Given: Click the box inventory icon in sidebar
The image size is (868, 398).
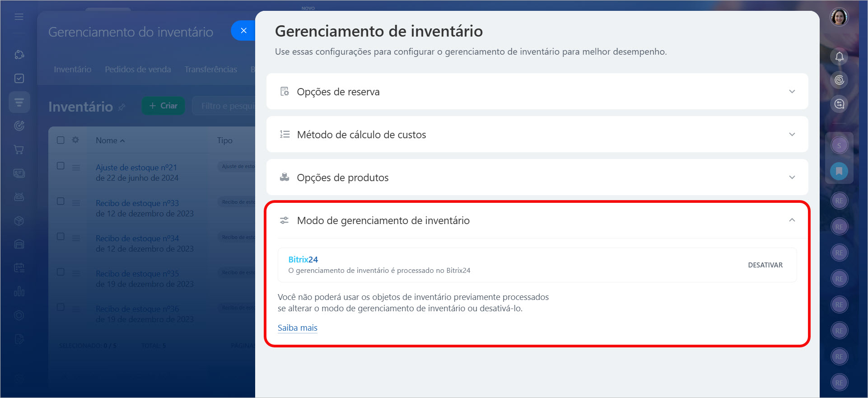Looking at the screenshot, I should tap(19, 221).
